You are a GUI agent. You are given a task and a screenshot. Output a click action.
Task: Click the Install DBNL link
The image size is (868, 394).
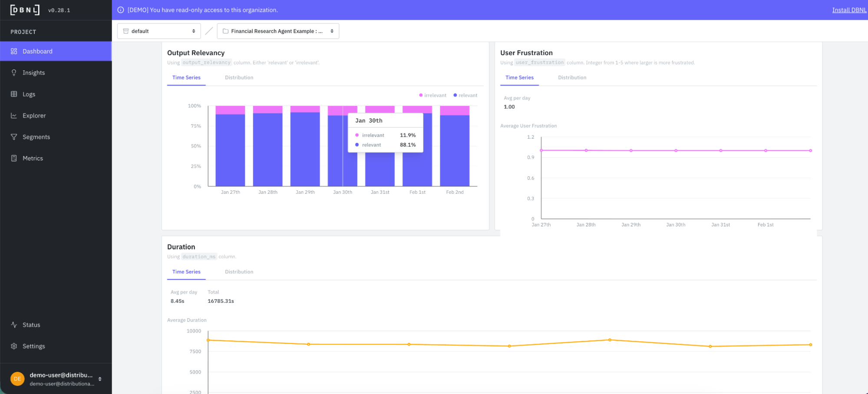[849, 10]
